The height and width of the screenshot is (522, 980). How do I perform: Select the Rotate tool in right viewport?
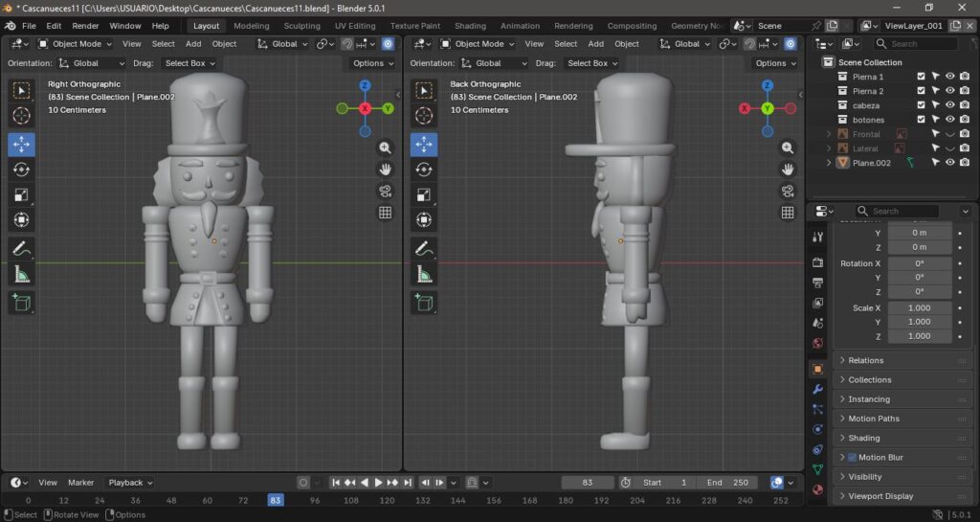[x=424, y=170]
